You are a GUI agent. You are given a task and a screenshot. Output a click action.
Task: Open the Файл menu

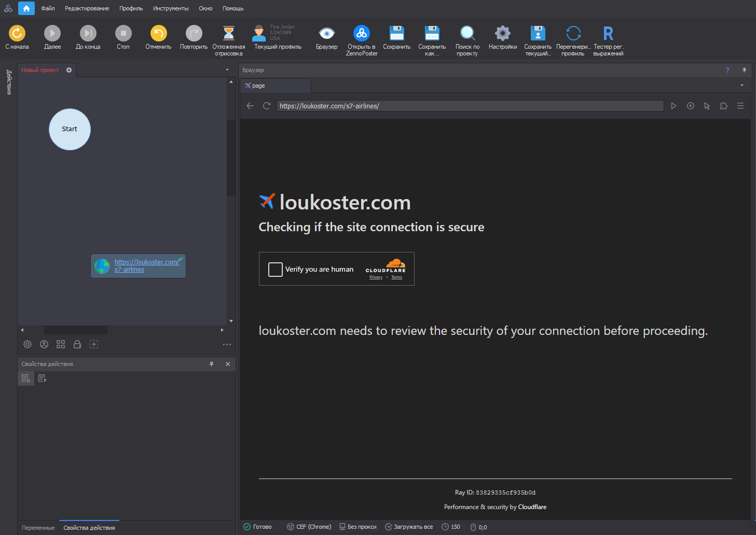48,8
